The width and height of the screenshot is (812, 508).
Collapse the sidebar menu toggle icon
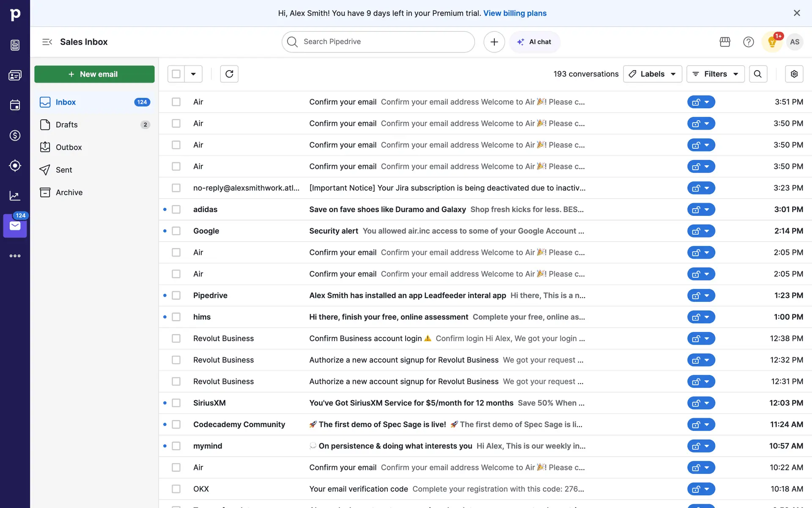coord(47,42)
